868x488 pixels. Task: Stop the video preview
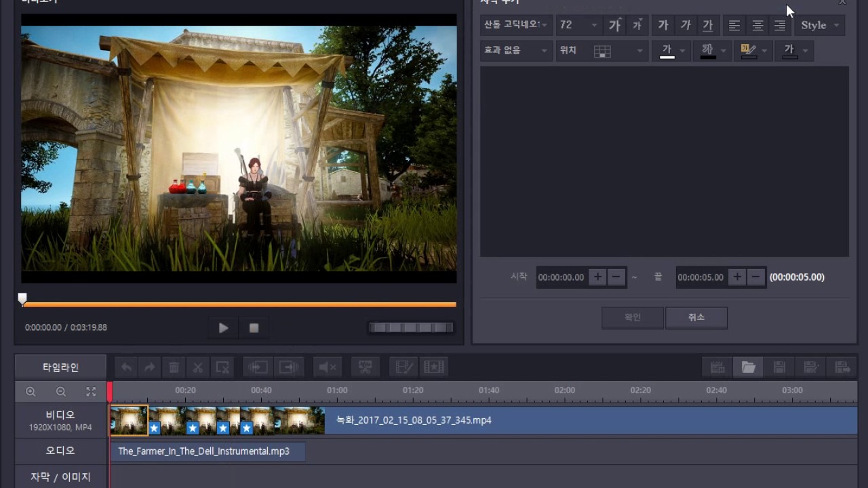(x=254, y=328)
